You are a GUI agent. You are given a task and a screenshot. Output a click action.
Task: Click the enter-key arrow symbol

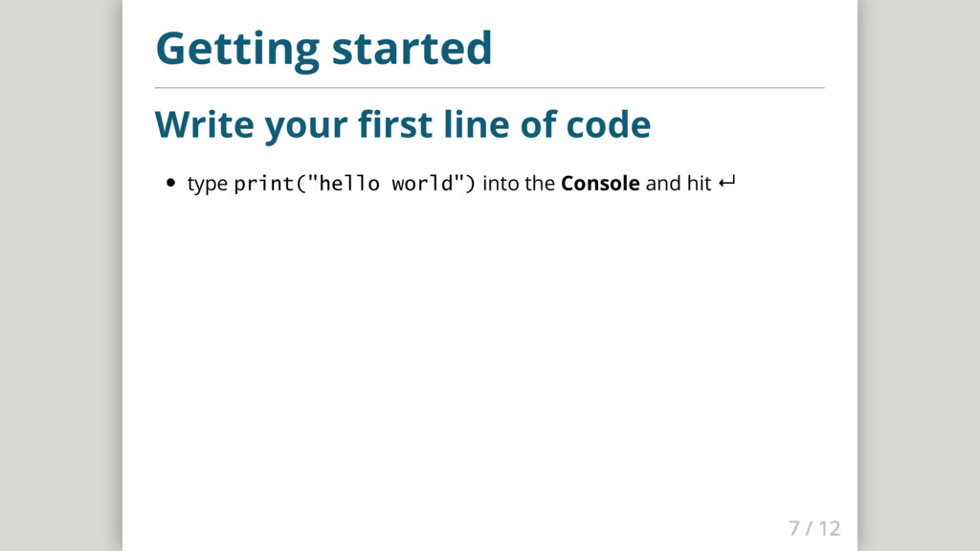(725, 183)
